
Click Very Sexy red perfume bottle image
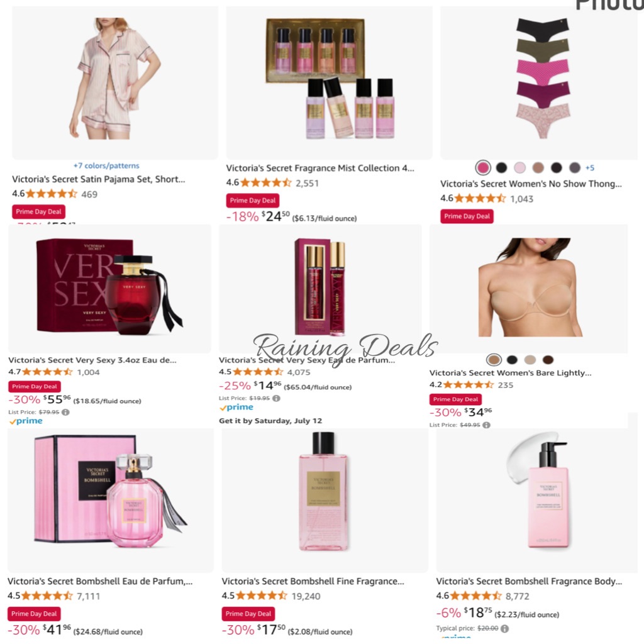coord(109,288)
